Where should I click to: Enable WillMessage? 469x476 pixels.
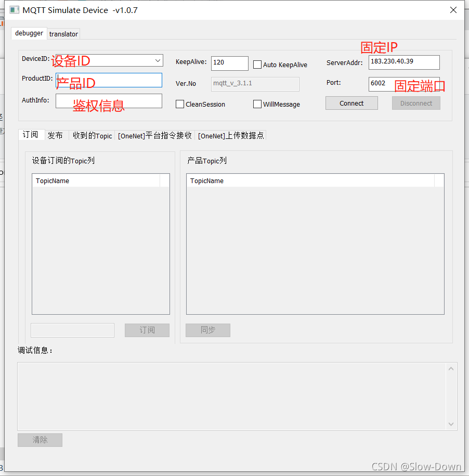pos(257,104)
